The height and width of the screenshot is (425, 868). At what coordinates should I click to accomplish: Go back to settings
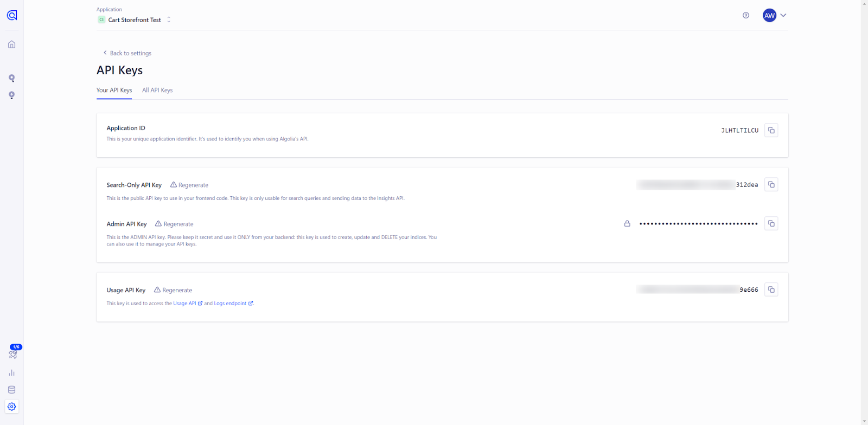pos(127,53)
